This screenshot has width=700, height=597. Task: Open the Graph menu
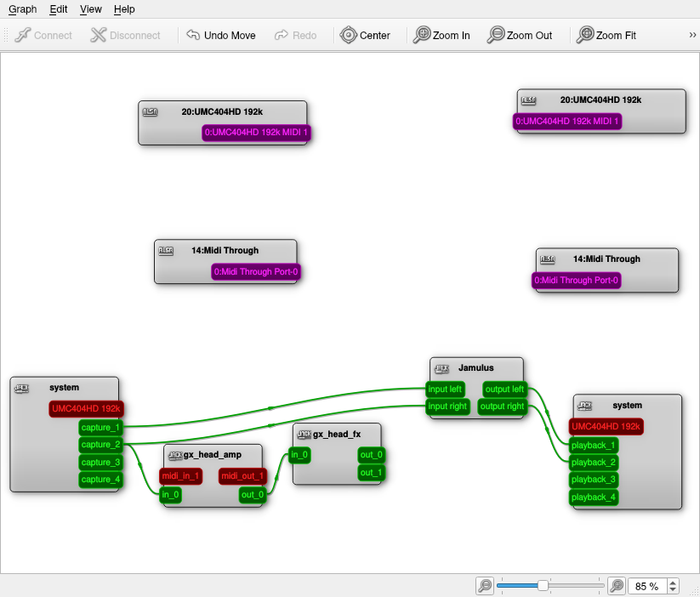coord(22,9)
